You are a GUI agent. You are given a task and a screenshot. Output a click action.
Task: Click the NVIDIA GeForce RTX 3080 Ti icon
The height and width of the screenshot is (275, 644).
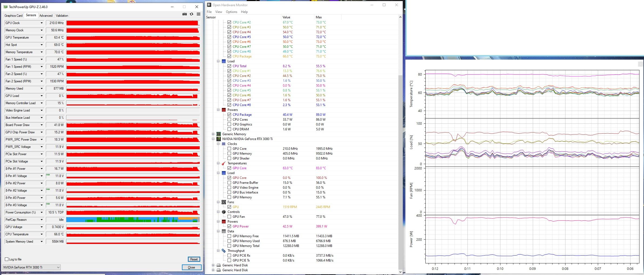pyautogui.click(x=219, y=139)
